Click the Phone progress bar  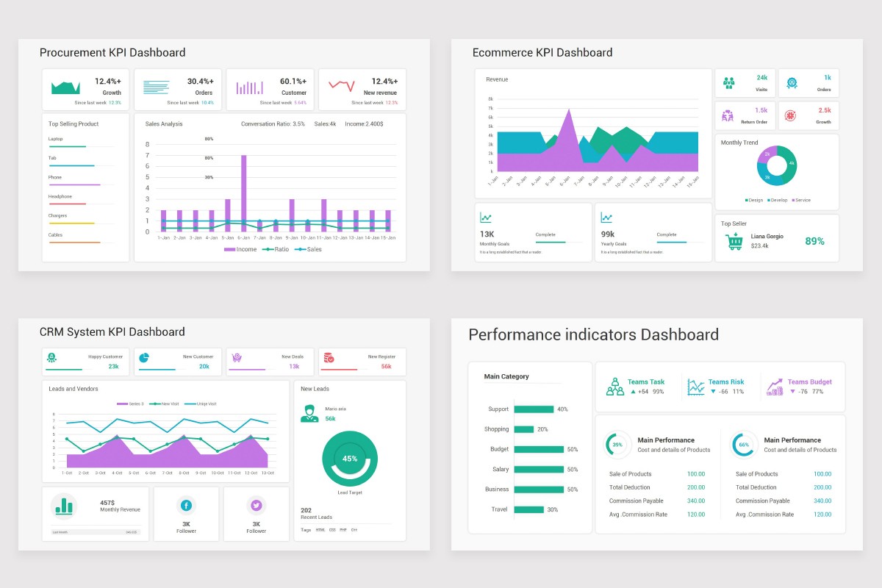tap(81, 185)
